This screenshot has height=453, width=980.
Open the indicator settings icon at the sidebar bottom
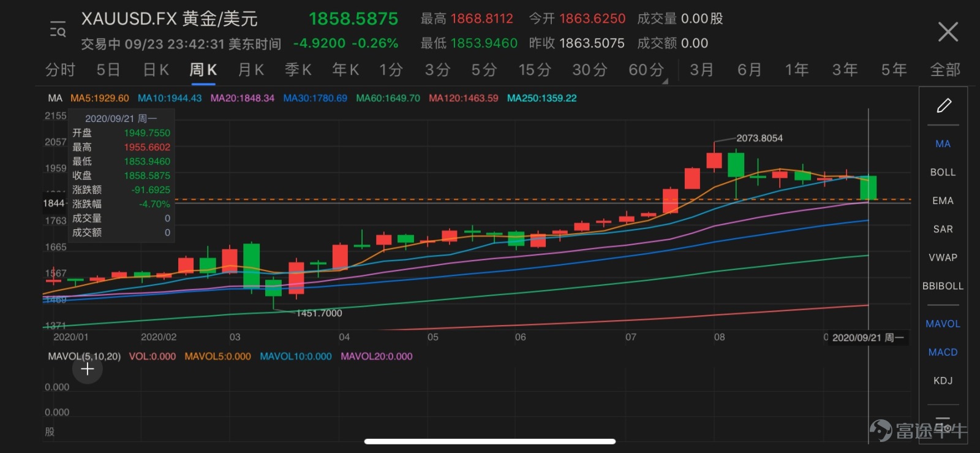click(943, 425)
